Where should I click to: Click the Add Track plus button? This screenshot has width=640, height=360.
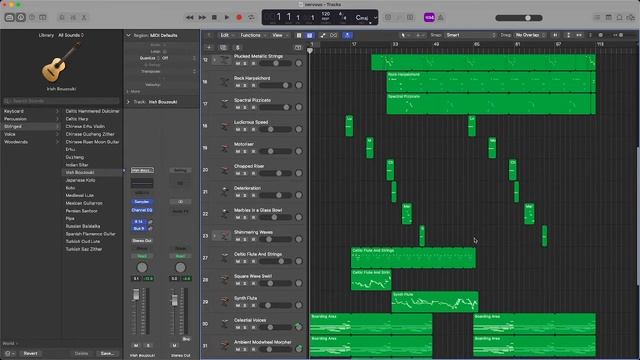[209, 48]
